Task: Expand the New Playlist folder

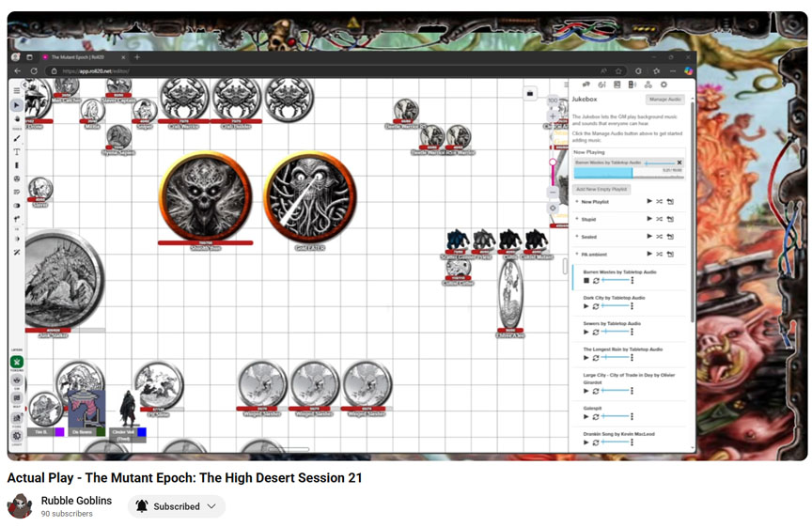Action: click(577, 201)
